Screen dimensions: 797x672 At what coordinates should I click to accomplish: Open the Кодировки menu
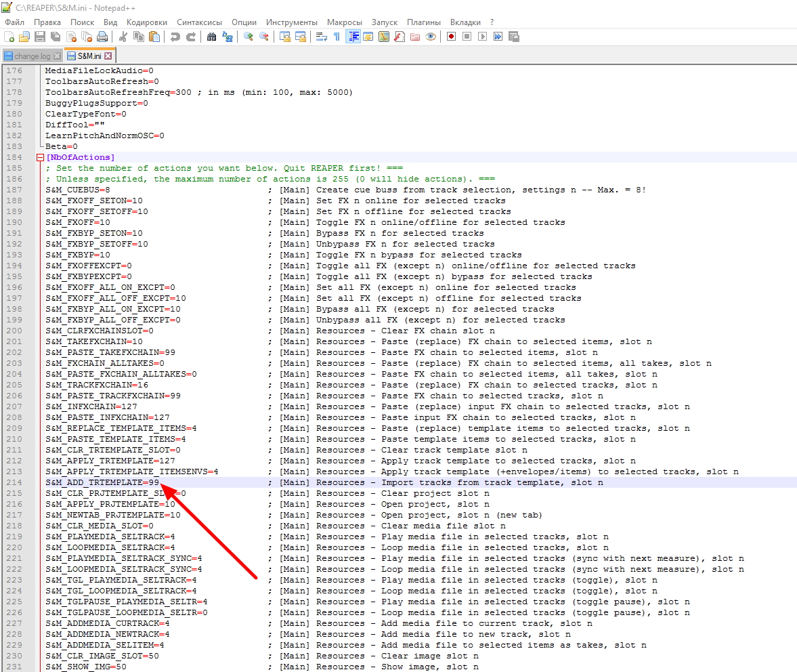[x=147, y=22]
